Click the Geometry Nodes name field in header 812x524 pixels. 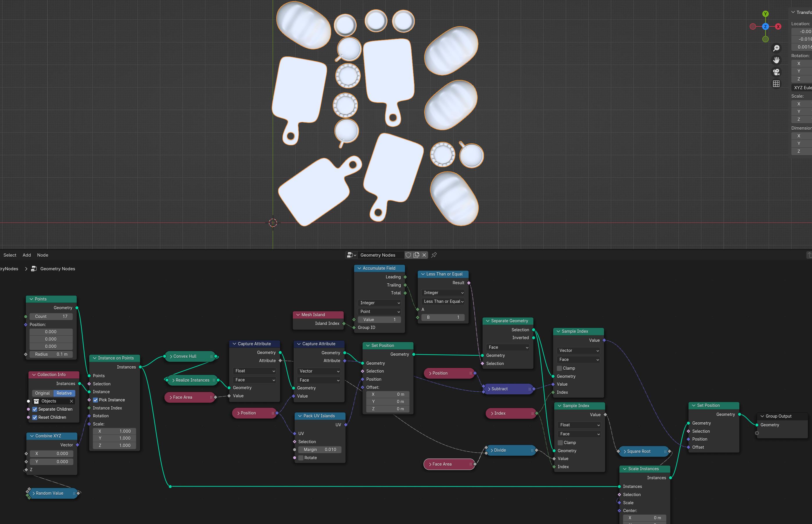[380, 255]
